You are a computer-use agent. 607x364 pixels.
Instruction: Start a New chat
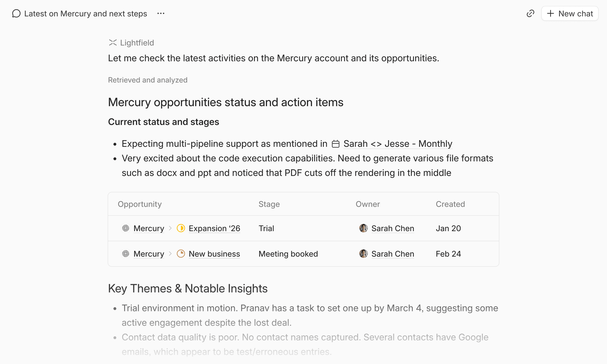pyautogui.click(x=570, y=14)
